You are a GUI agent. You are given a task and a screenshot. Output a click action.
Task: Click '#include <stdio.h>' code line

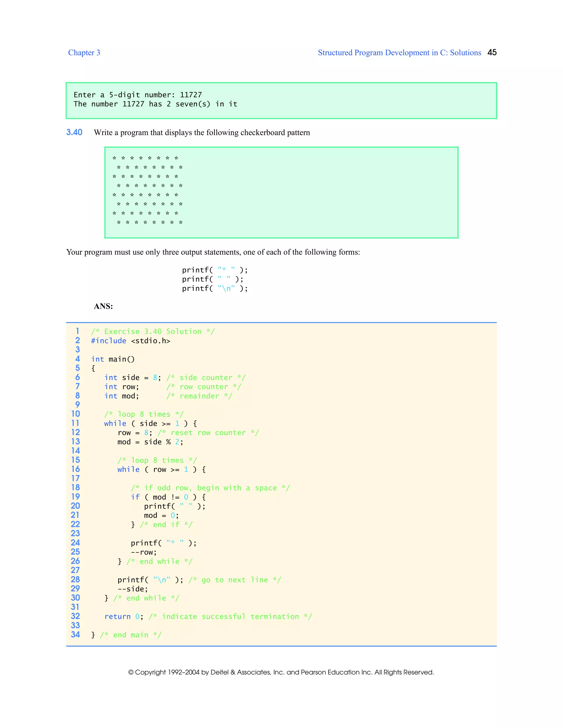tap(131, 341)
